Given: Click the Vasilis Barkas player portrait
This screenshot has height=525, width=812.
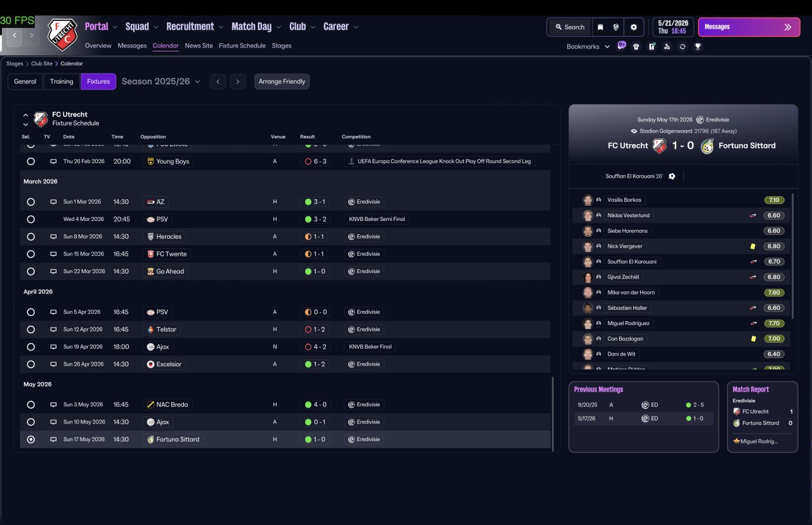Looking at the screenshot, I should pos(588,200).
